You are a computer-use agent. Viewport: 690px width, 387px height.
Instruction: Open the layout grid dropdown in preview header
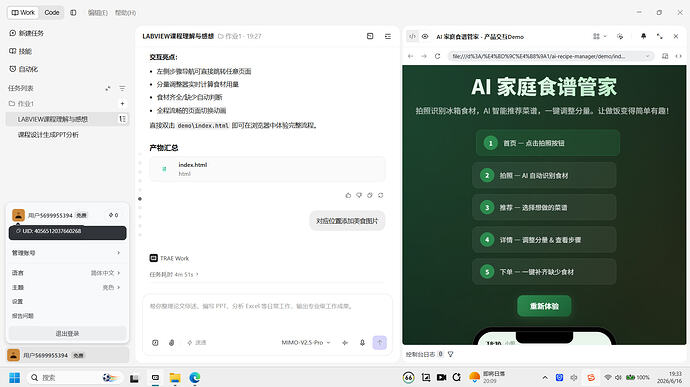click(599, 37)
